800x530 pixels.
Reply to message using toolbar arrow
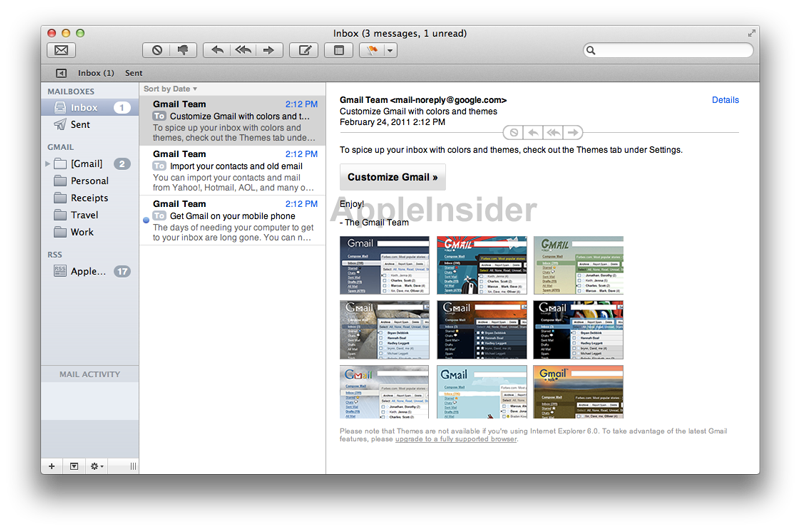[x=216, y=50]
